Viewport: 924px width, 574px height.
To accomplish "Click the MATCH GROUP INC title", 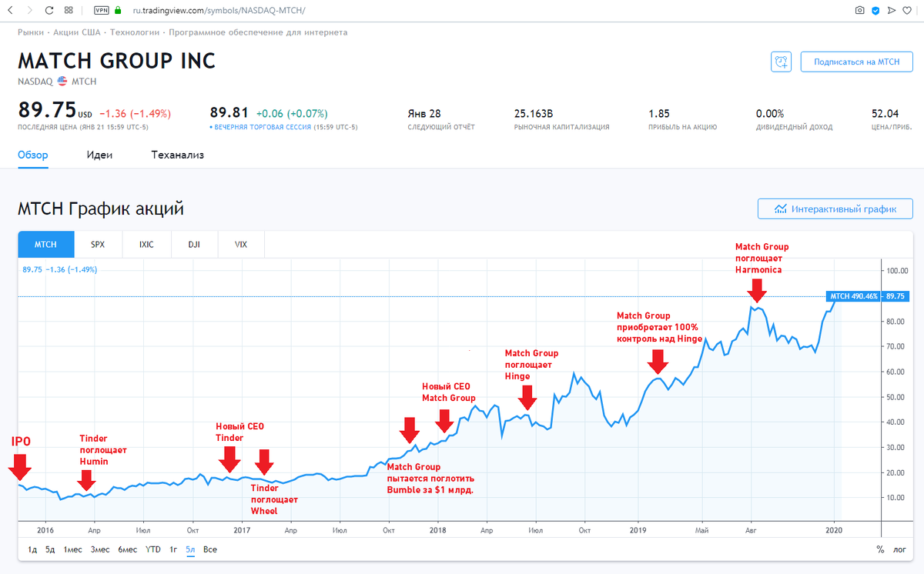I will [117, 62].
